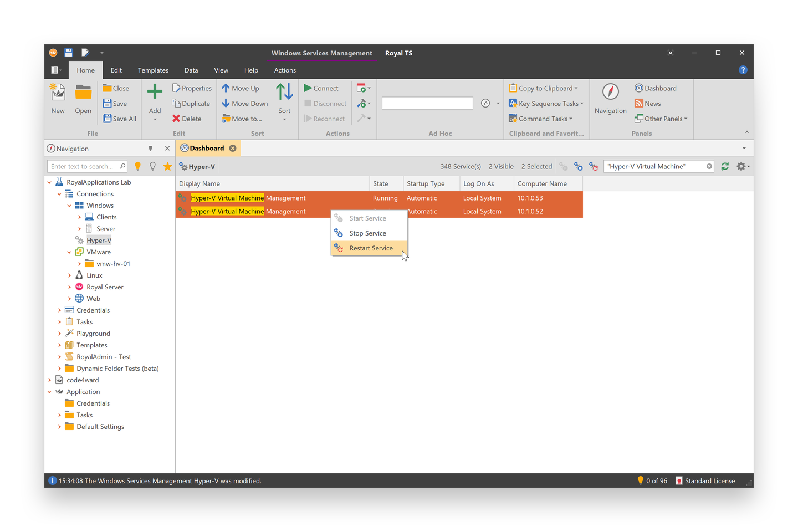798x532 pixels.
Task: Open the Other Panels dropdown
Action: [x=661, y=118]
